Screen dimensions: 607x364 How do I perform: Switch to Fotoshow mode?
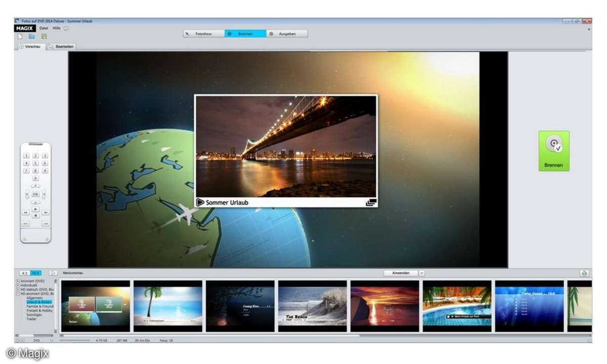tap(204, 34)
